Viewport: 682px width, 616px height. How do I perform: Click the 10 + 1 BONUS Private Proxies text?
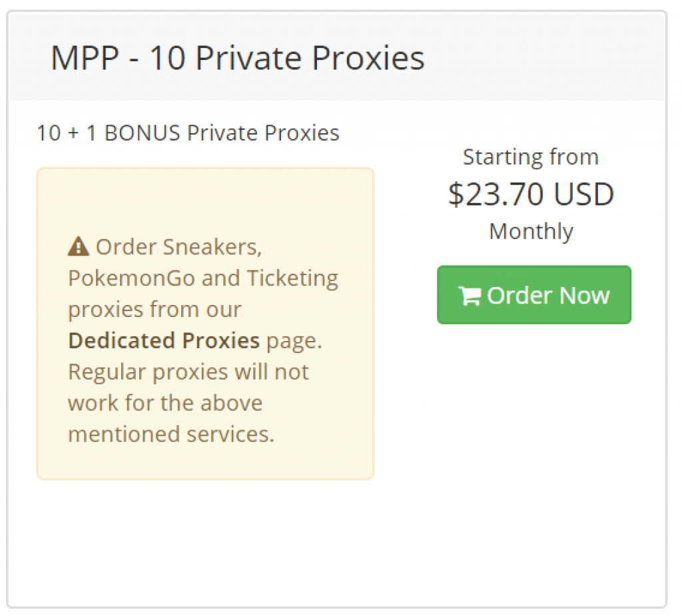187,133
